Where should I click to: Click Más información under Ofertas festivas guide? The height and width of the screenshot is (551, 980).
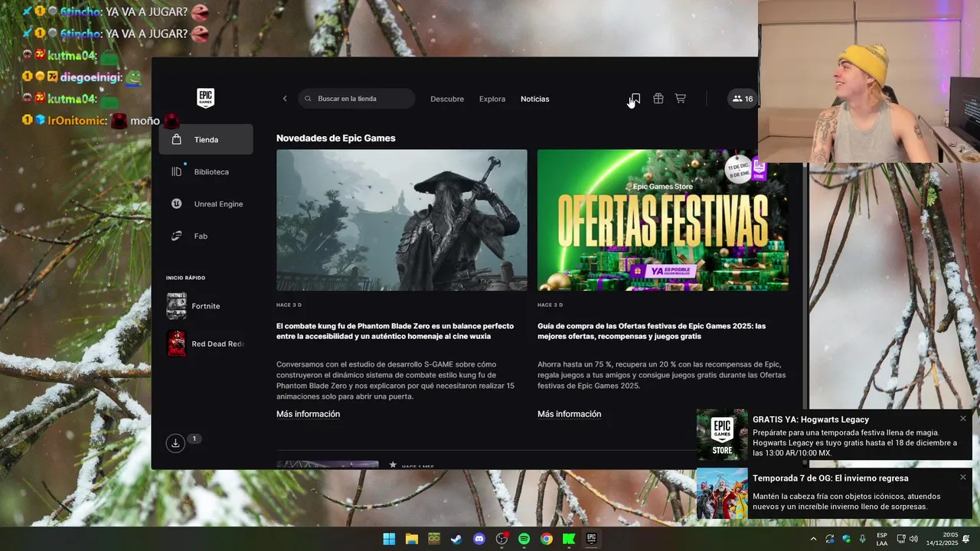click(569, 414)
